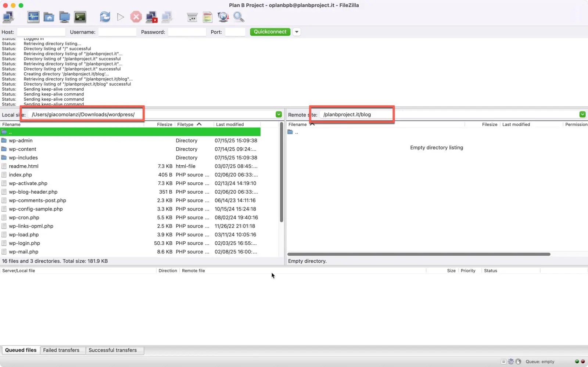This screenshot has width=588, height=367.
Task: Click the Username input field
Action: pyautogui.click(x=117, y=32)
